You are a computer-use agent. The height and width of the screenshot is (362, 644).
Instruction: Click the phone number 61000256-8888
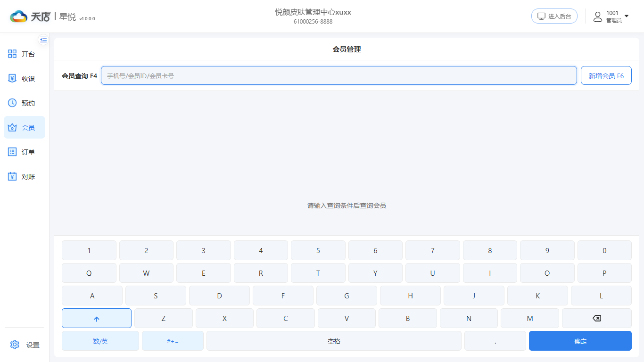(x=313, y=22)
